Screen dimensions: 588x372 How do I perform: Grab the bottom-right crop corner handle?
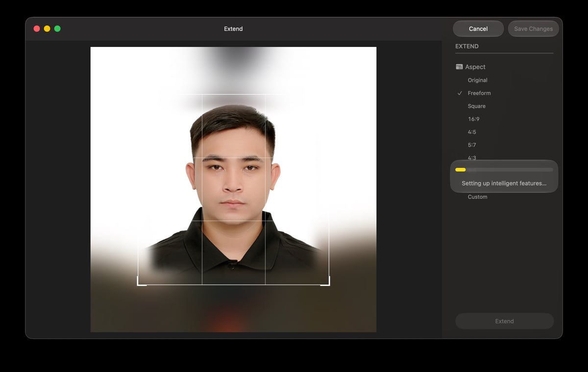(325, 281)
